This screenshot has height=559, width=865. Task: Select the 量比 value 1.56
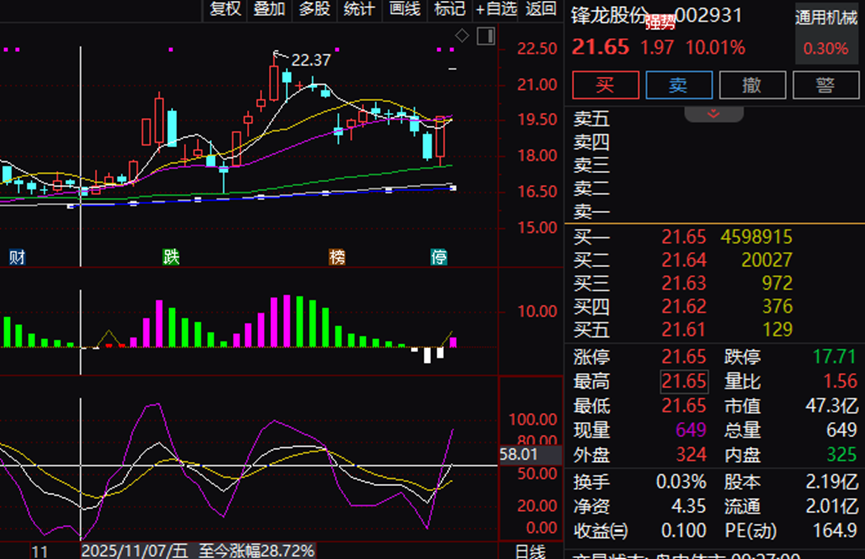pos(840,381)
